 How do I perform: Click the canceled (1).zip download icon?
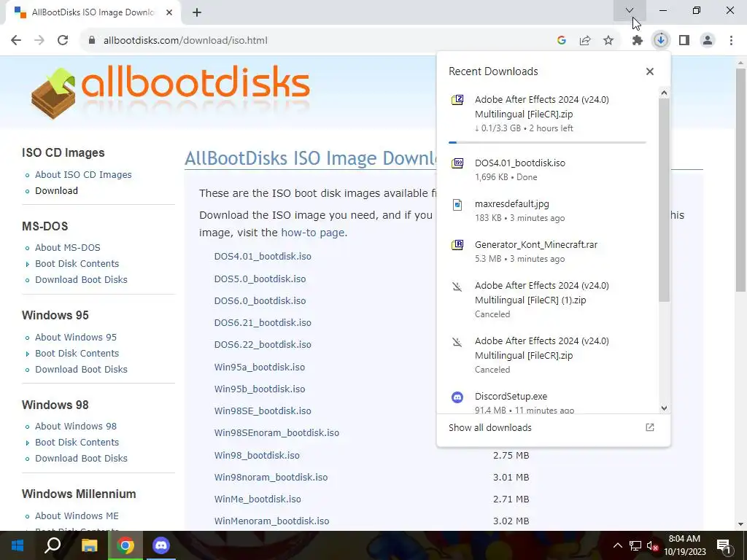pyautogui.click(x=457, y=287)
